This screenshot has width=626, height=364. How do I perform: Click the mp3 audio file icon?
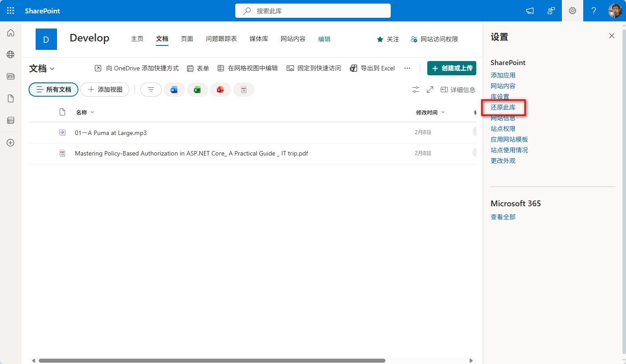click(x=62, y=133)
